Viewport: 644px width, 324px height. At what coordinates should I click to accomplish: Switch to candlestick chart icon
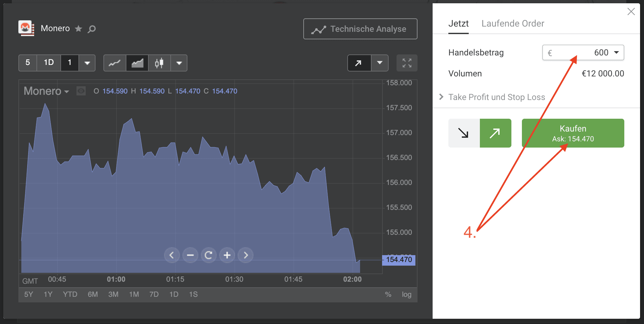point(159,63)
